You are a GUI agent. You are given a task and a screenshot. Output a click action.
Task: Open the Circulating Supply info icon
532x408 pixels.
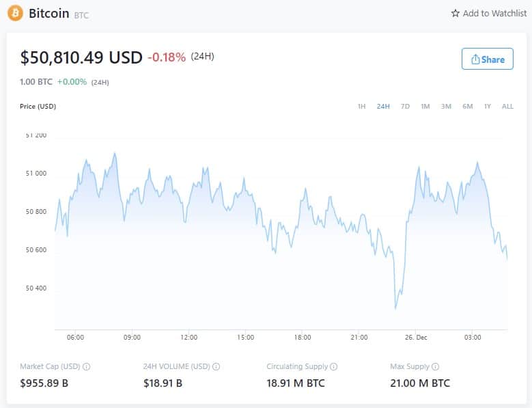[x=334, y=366]
